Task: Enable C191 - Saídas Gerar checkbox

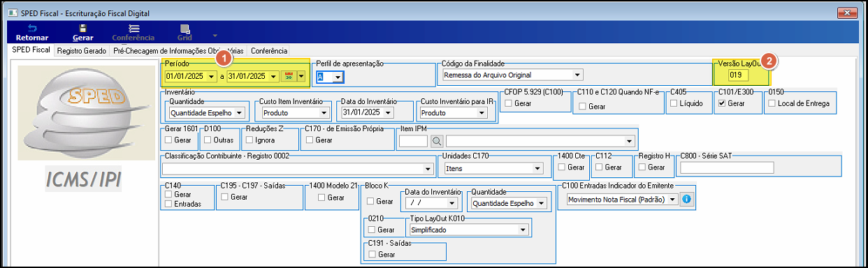Action: [372, 255]
